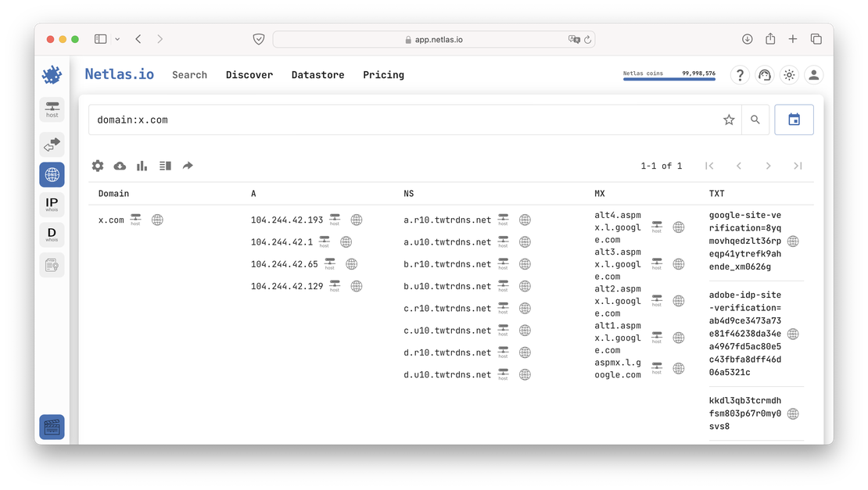
Task: Open the search history calendar panel
Action: [794, 119]
